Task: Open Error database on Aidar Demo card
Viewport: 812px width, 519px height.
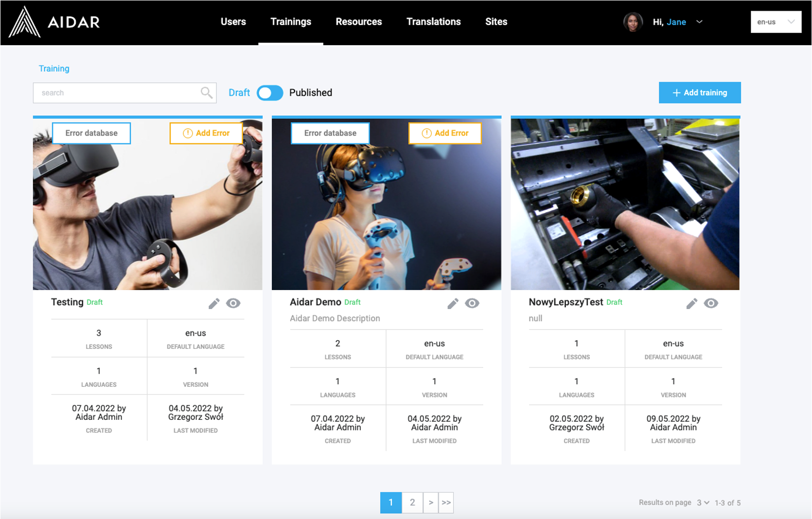Action: tap(330, 133)
